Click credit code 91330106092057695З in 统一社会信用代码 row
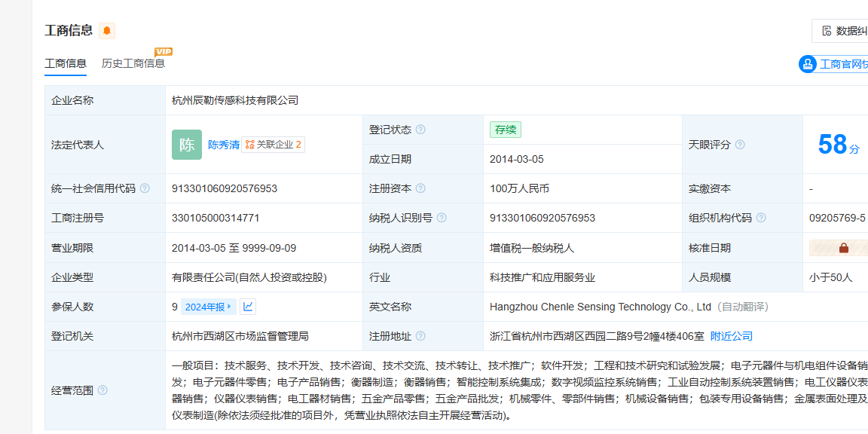The height and width of the screenshot is (434, 868). point(225,188)
